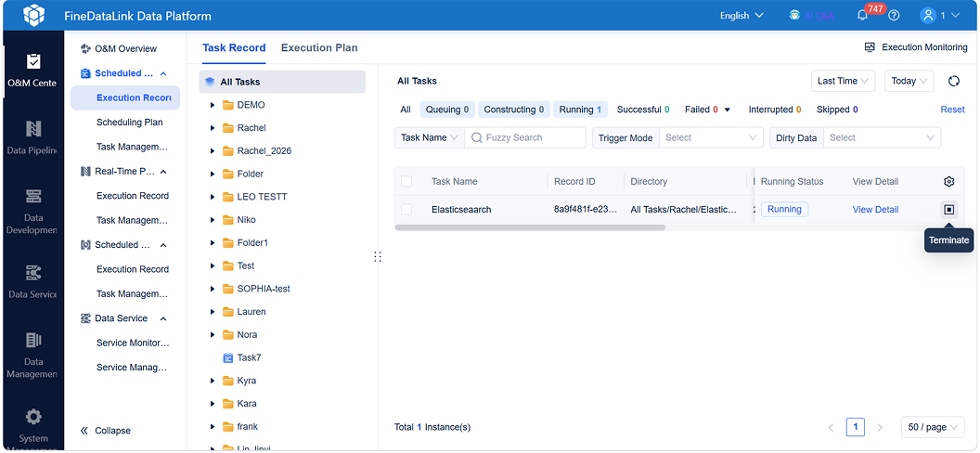Expand the LEO TESTT folder arrow
This screenshot has width=980, height=453.
[x=213, y=198]
